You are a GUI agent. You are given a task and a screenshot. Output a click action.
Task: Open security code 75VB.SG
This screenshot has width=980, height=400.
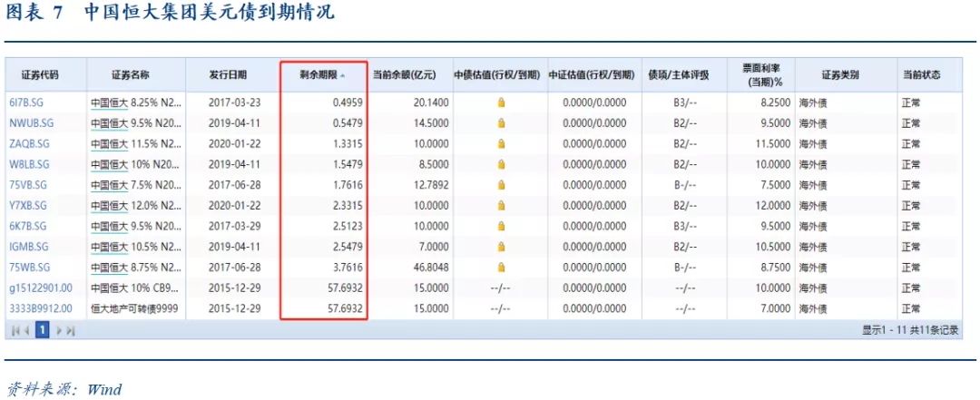28,185
